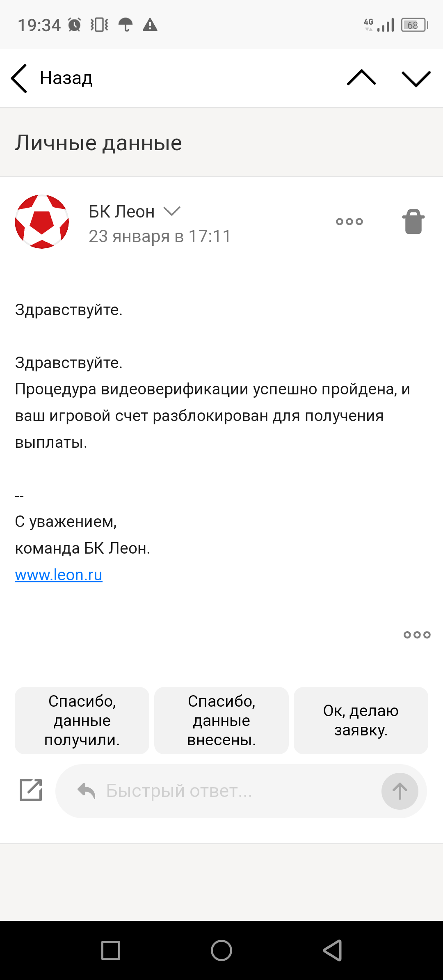The width and height of the screenshot is (443, 980).
Task: Tap Android recent apps square button
Action: (x=111, y=950)
